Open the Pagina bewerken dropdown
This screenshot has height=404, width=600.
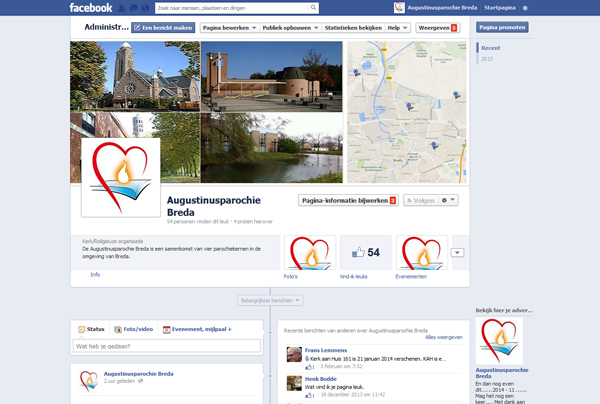pos(228,28)
